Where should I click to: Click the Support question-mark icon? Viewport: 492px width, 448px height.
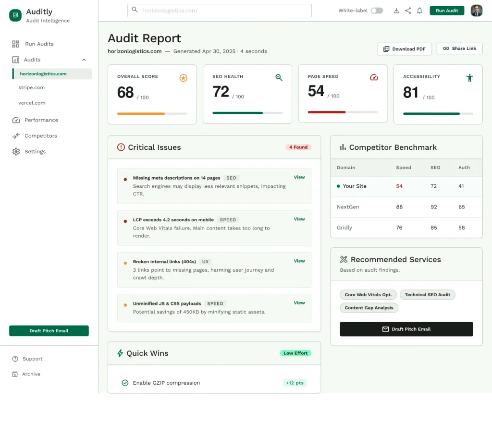[15, 359]
